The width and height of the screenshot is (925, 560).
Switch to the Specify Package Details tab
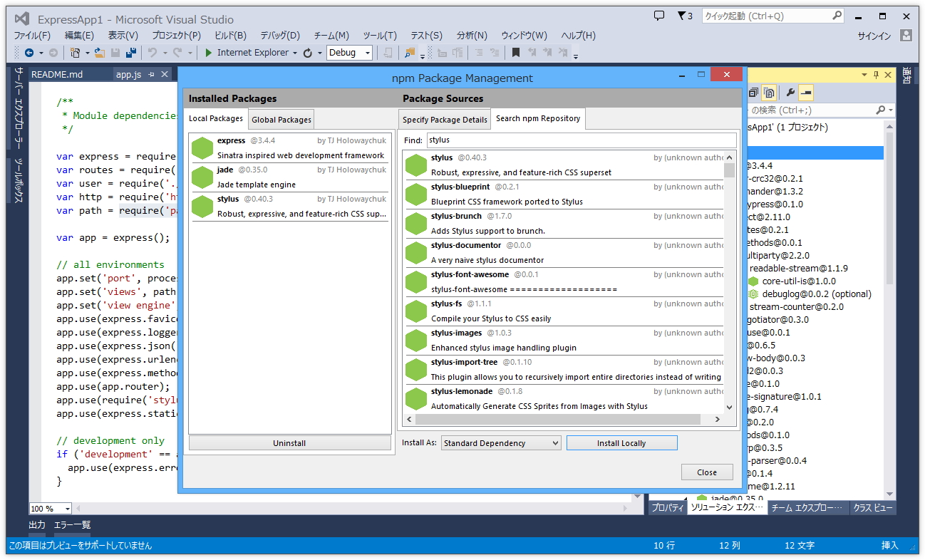click(445, 120)
